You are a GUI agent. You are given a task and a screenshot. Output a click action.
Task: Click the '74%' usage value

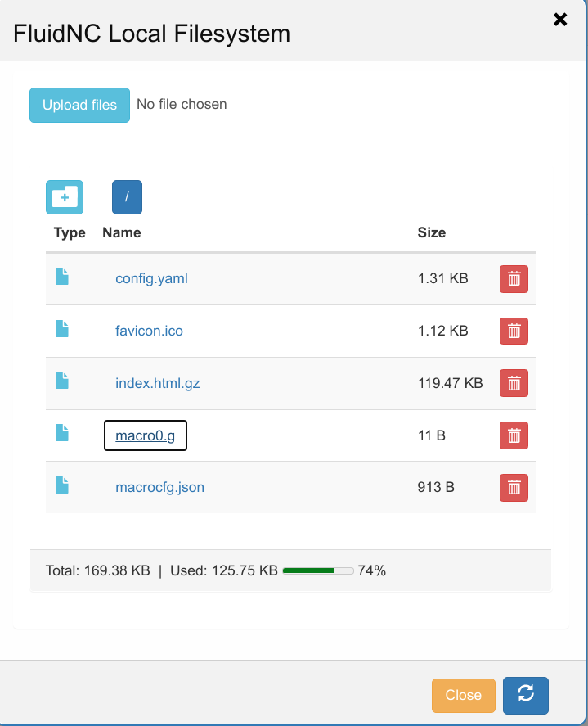[371, 570]
